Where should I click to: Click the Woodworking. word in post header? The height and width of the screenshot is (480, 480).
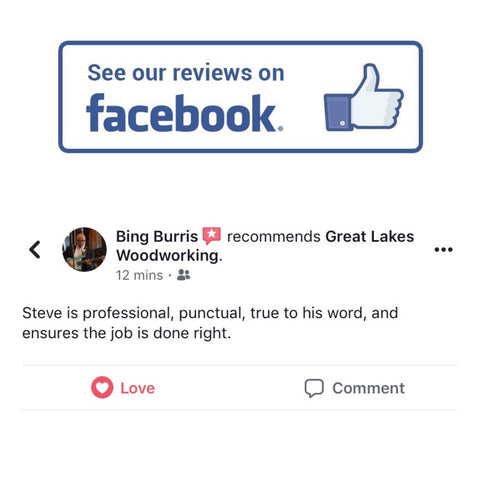(x=169, y=256)
